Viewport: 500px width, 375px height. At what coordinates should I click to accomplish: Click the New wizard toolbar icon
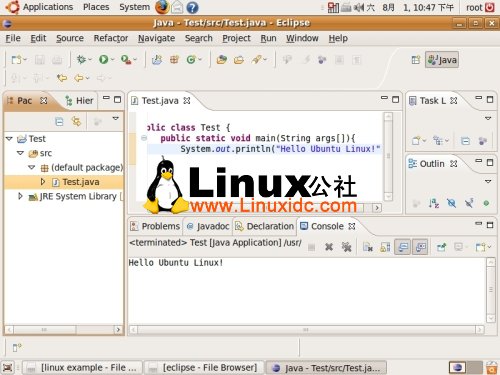tap(16, 60)
